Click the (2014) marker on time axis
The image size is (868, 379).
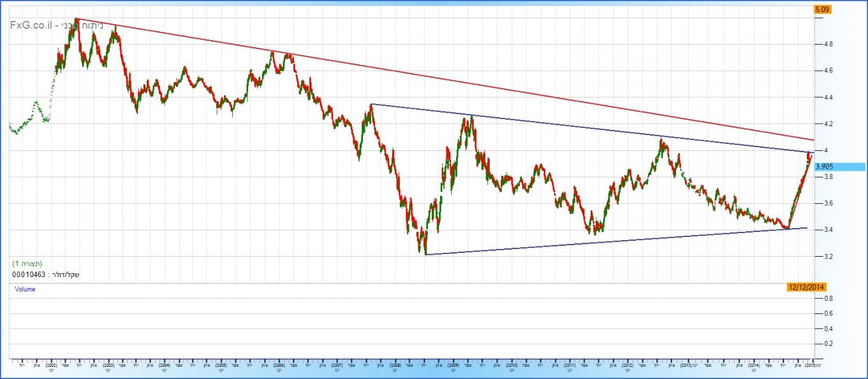(x=754, y=366)
